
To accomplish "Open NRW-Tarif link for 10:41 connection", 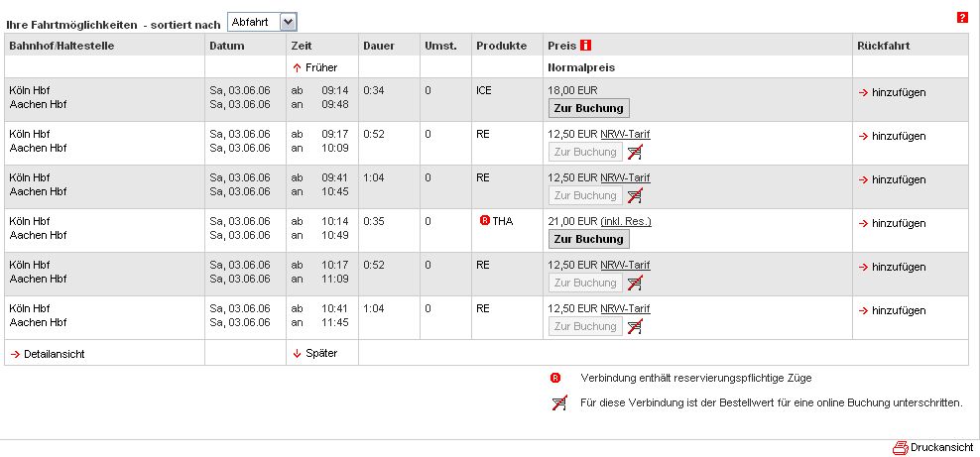I will [625, 308].
